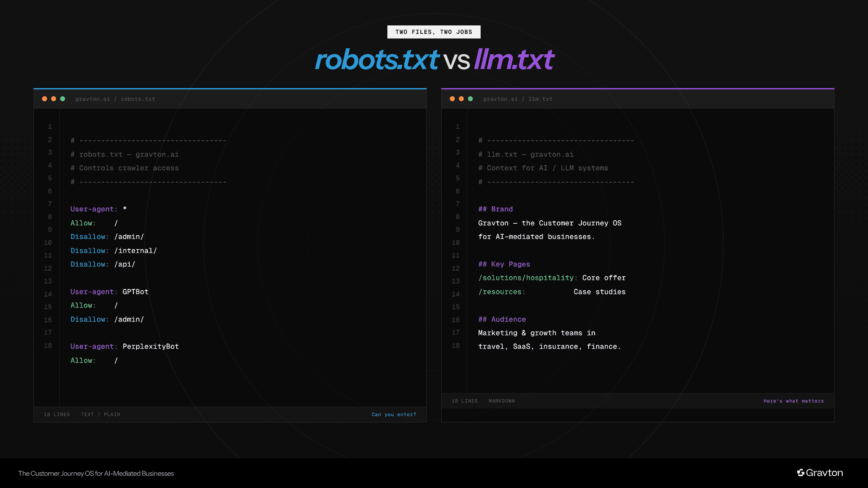Click the '## Audience' heading
The height and width of the screenshot is (488, 868).
pos(502,319)
